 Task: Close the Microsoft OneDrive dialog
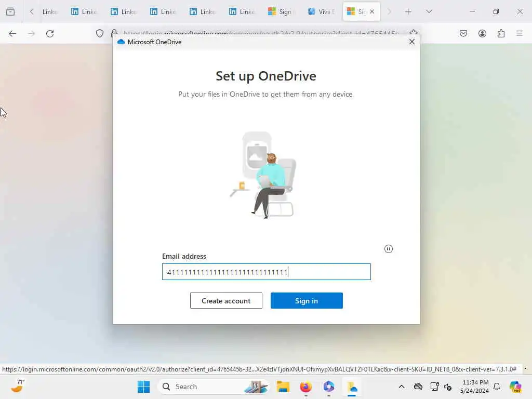tap(412, 42)
